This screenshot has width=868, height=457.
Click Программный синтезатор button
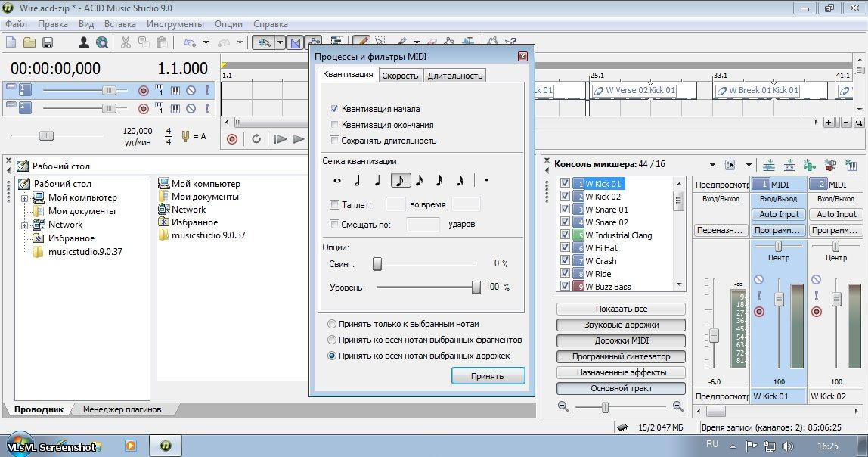point(621,356)
